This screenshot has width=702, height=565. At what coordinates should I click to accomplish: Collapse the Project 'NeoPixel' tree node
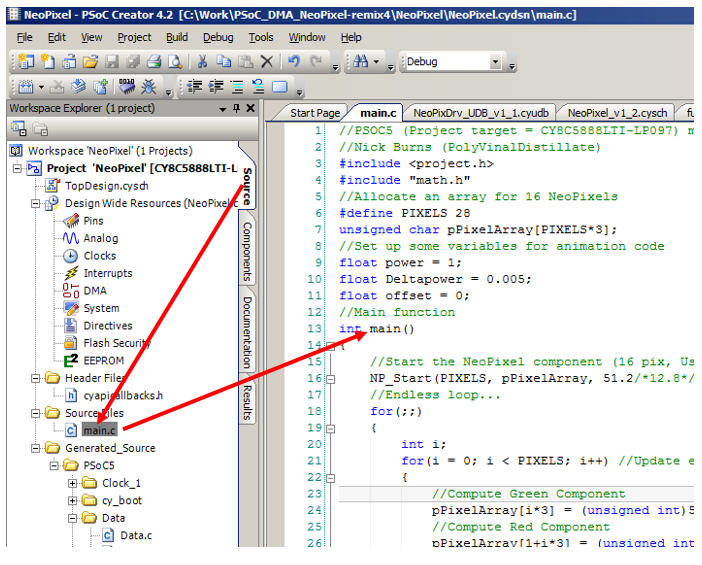17,168
